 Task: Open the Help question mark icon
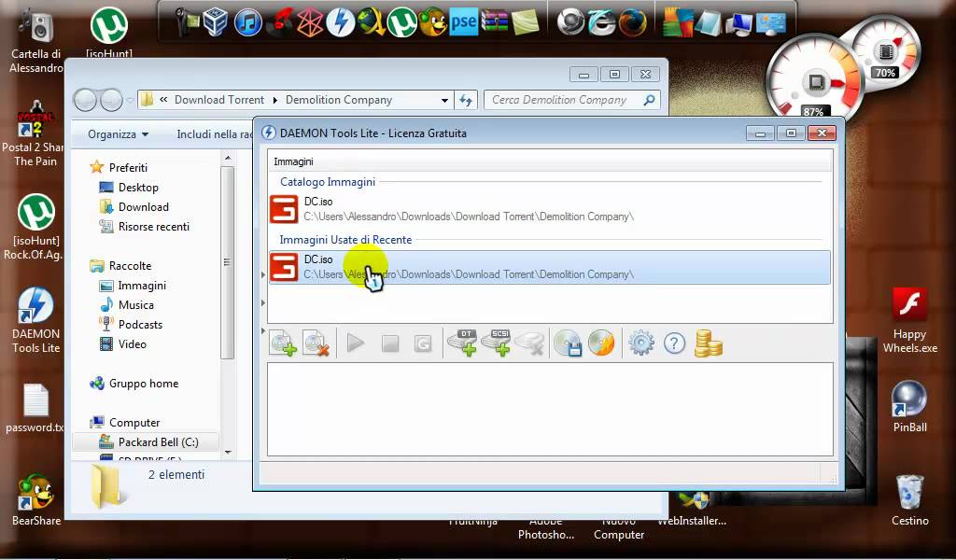coord(674,343)
